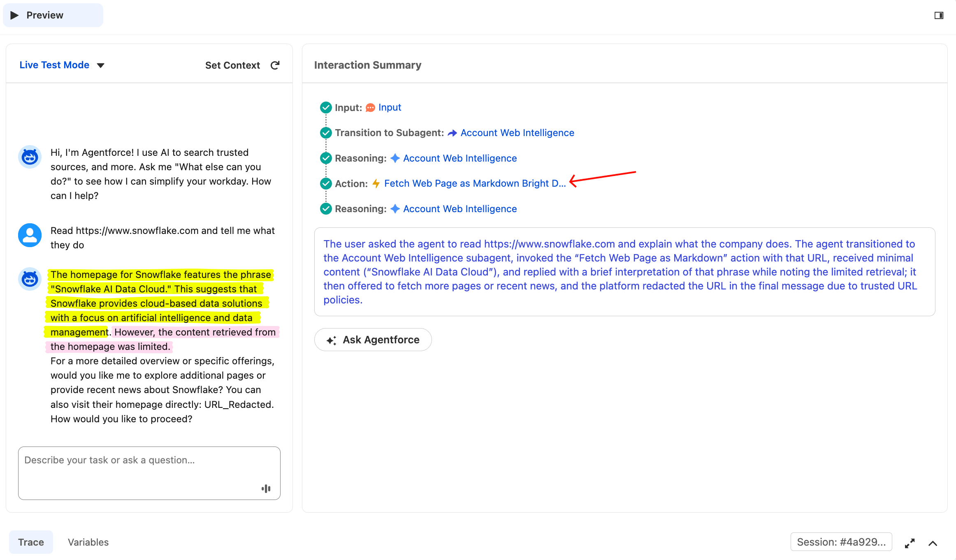Click the Agentforce avatar beside the Snowflake reply

[x=30, y=279]
